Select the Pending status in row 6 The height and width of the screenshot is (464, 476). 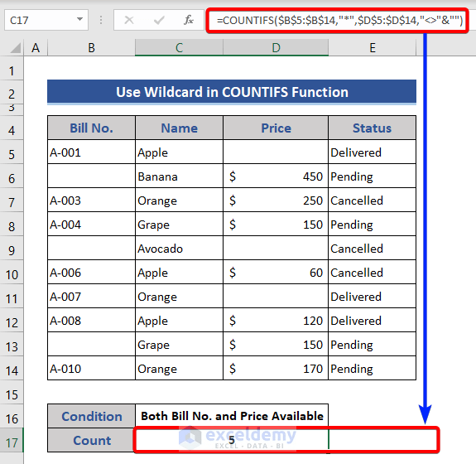pos(373,176)
